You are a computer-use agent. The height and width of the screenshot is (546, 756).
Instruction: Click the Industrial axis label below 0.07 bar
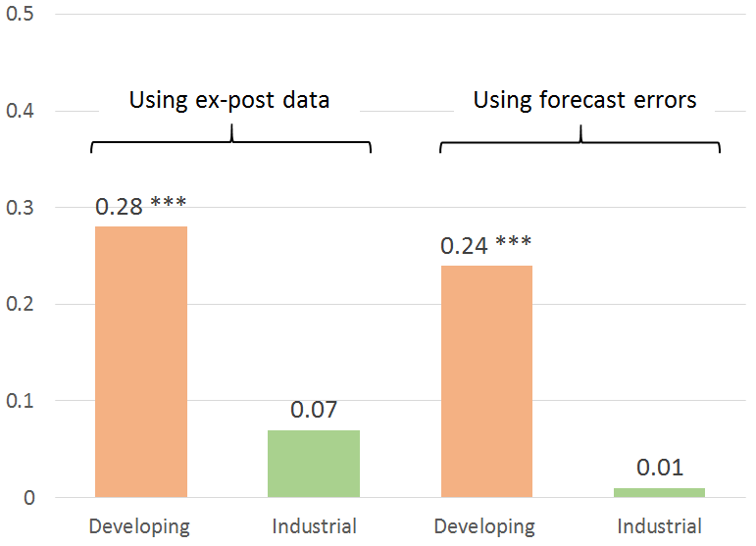point(314,526)
